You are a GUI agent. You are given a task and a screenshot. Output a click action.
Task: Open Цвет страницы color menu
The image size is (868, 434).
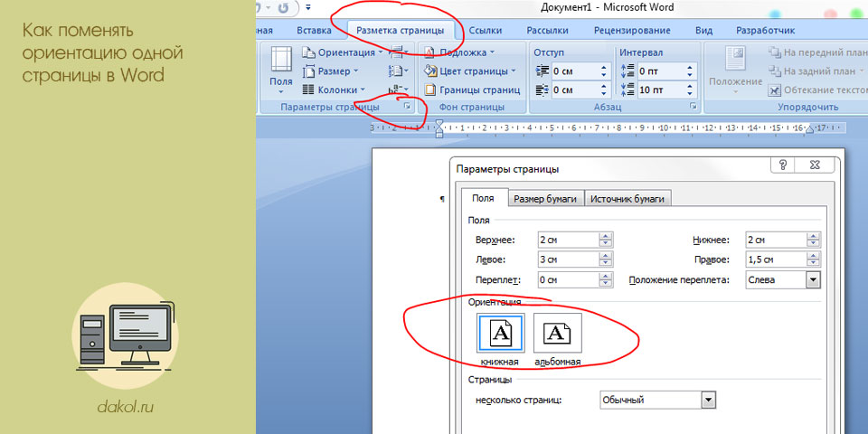click(469, 71)
